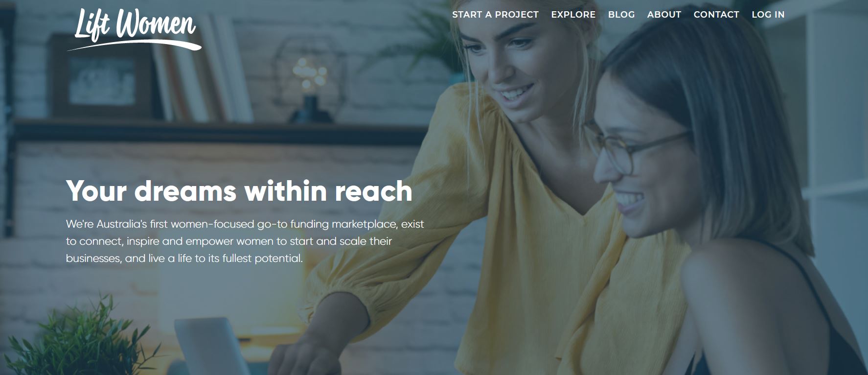The width and height of the screenshot is (868, 375).
Task: Go to Explore in the navigation
Action: tap(573, 15)
